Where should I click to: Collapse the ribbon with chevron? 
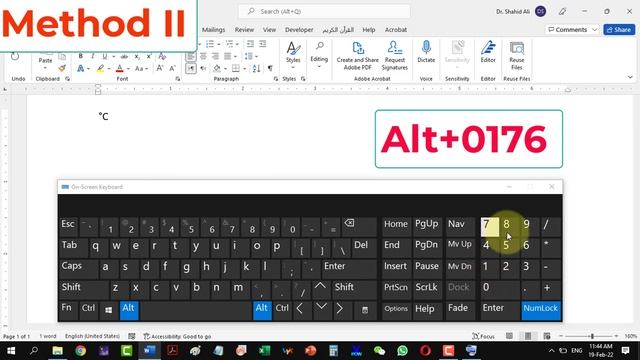point(630,77)
